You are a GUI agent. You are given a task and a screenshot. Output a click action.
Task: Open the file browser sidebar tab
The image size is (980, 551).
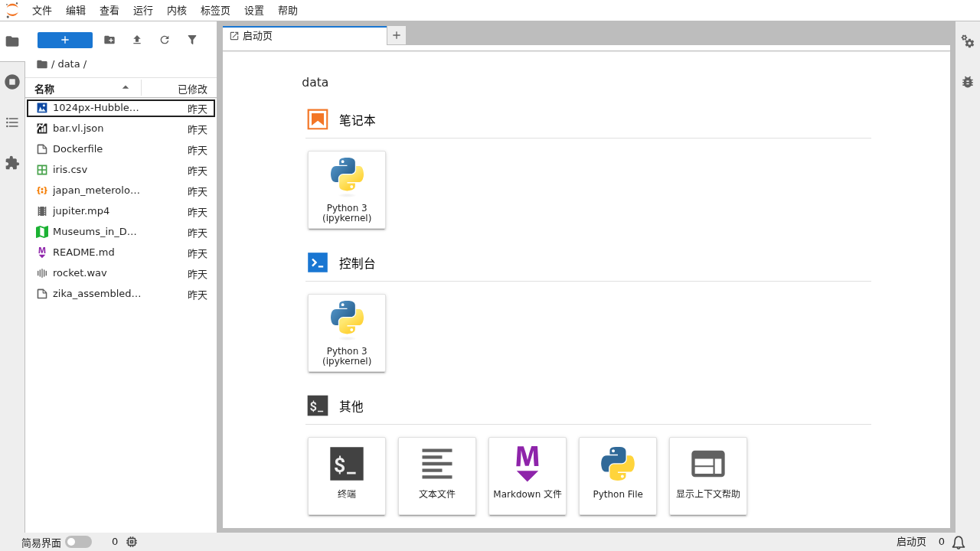point(12,41)
